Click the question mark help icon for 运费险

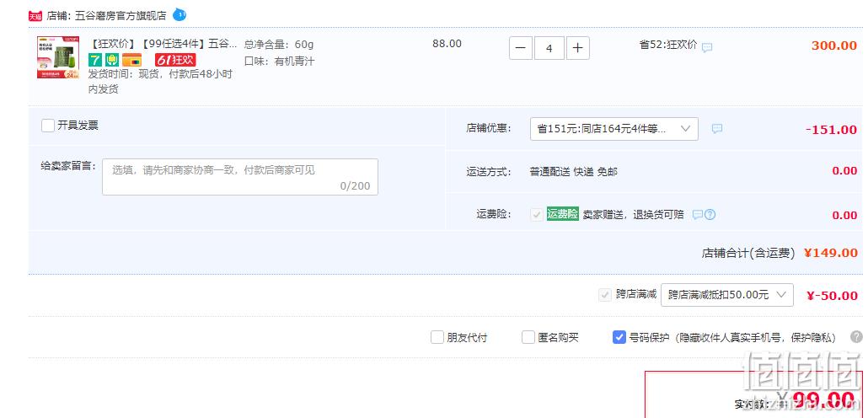click(710, 214)
